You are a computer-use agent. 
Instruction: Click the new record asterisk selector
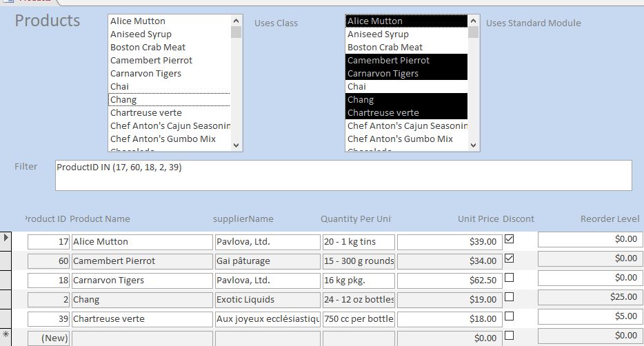[7, 334]
